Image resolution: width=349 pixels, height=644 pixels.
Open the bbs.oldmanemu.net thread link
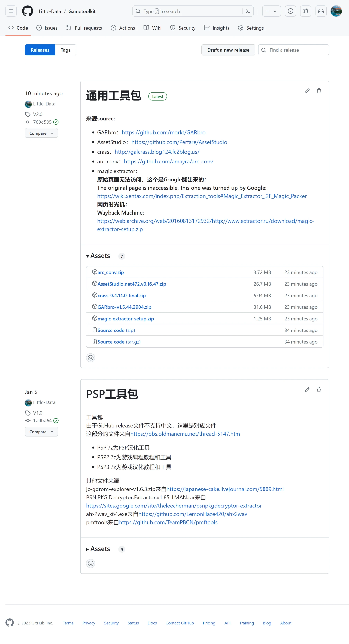[x=185, y=434]
